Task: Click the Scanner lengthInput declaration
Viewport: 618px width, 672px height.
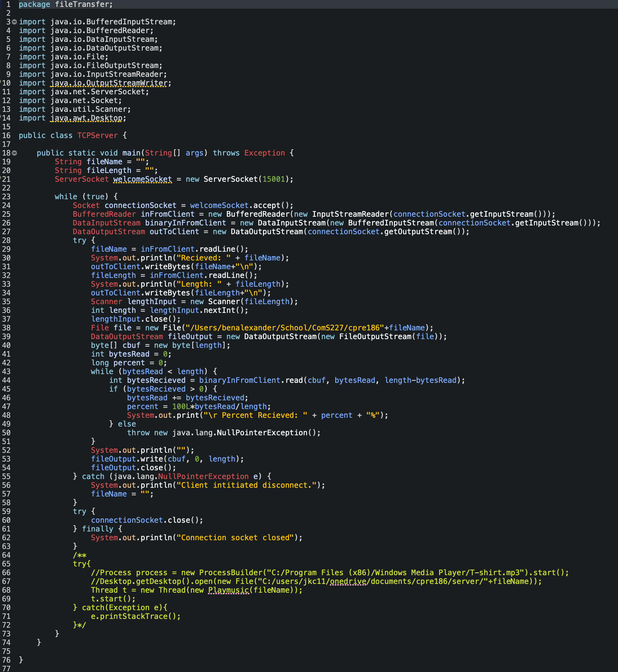Action: pos(194,302)
